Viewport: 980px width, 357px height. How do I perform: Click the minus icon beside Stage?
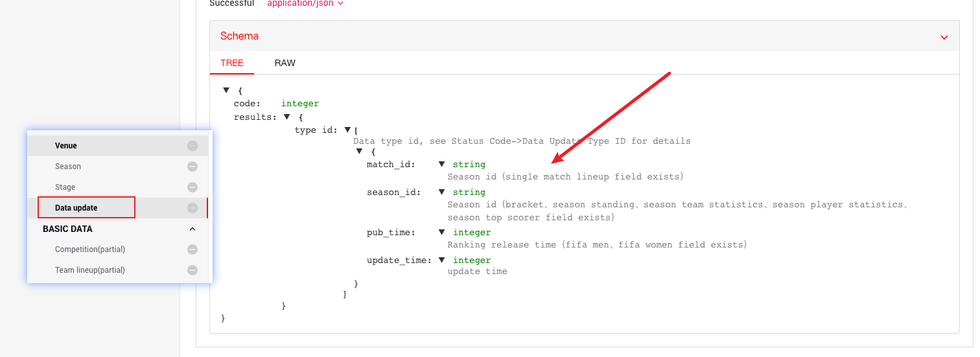point(192,187)
